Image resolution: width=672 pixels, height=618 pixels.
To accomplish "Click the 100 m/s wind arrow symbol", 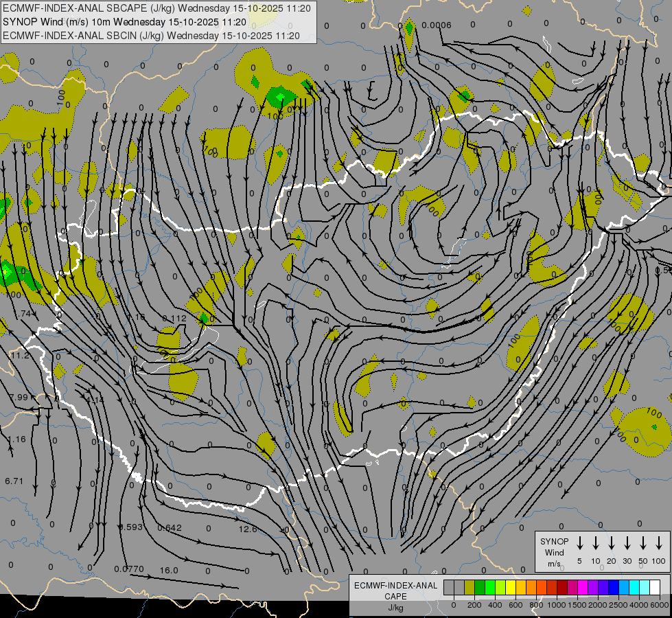I will pos(659,542).
